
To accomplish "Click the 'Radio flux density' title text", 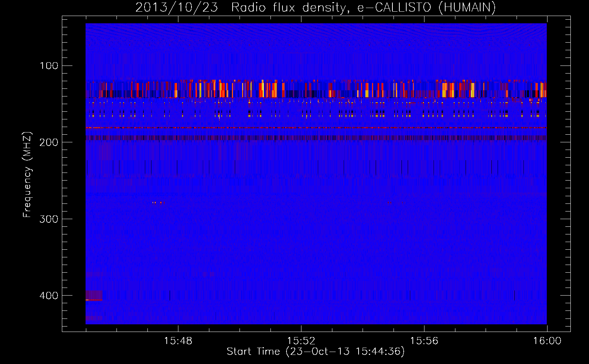I will click(290, 7).
